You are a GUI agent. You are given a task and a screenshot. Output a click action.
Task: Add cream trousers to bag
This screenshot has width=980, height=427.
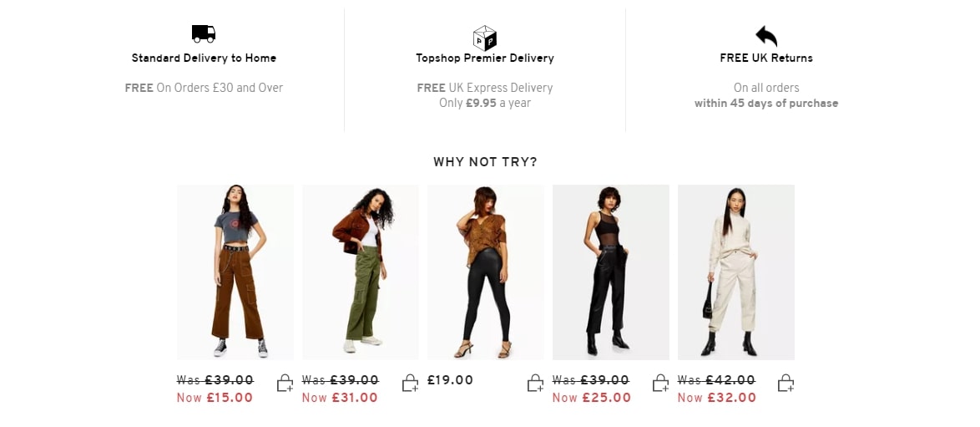tap(786, 384)
